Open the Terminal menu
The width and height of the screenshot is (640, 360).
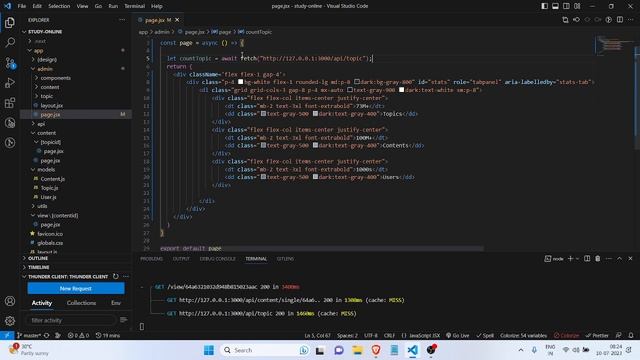[x=135, y=6]
